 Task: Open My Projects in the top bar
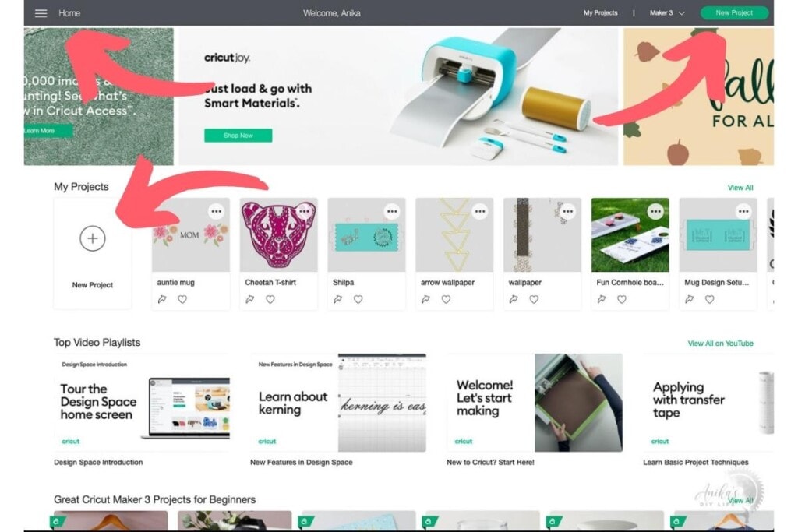coord(600,12)
